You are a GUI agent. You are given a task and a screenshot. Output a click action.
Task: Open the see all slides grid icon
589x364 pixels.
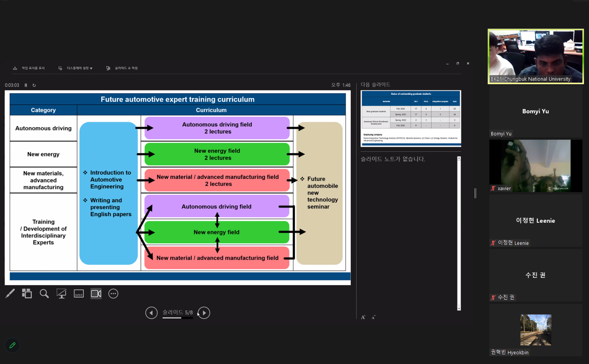(x=27, y=293)
